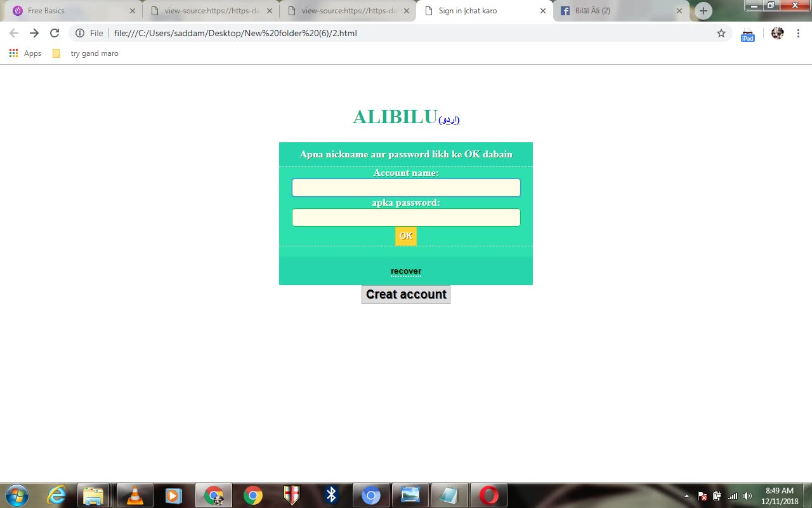
Task: Show hidden system tray icons
Action: click(x=686, y=496)
